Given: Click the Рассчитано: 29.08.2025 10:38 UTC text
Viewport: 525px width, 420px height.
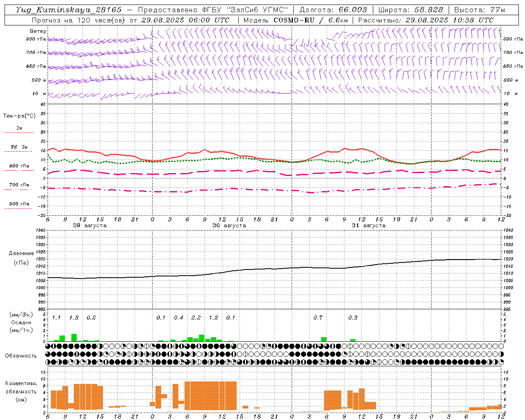Looking at the screenshot, I should (x=426, y=20).
